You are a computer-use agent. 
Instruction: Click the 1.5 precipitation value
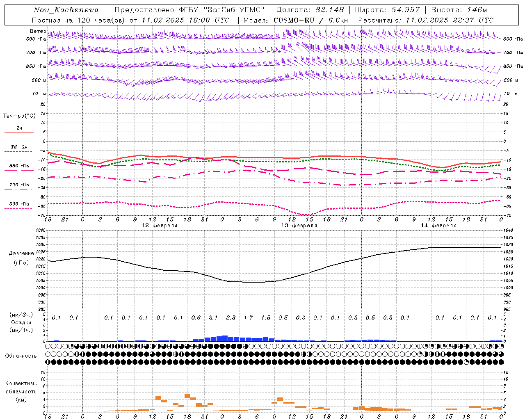coord(266,317)
